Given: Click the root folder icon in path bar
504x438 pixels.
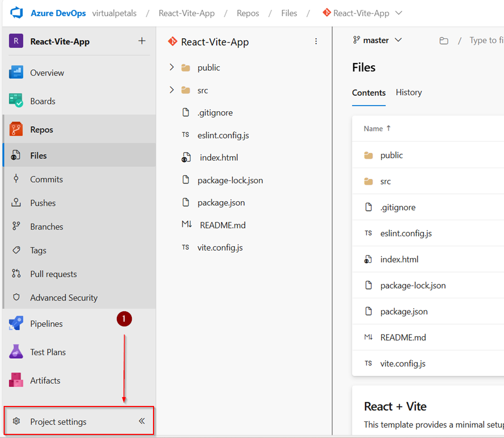Looking at the screenshot, I should 444,40.
